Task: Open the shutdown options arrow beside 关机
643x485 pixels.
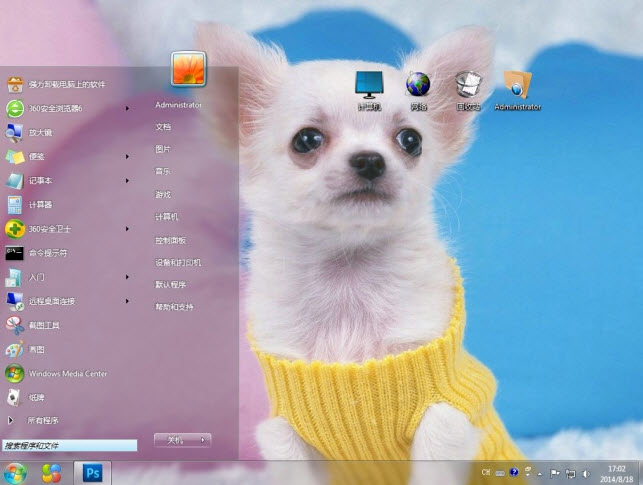Action: (x=203, y=439)
